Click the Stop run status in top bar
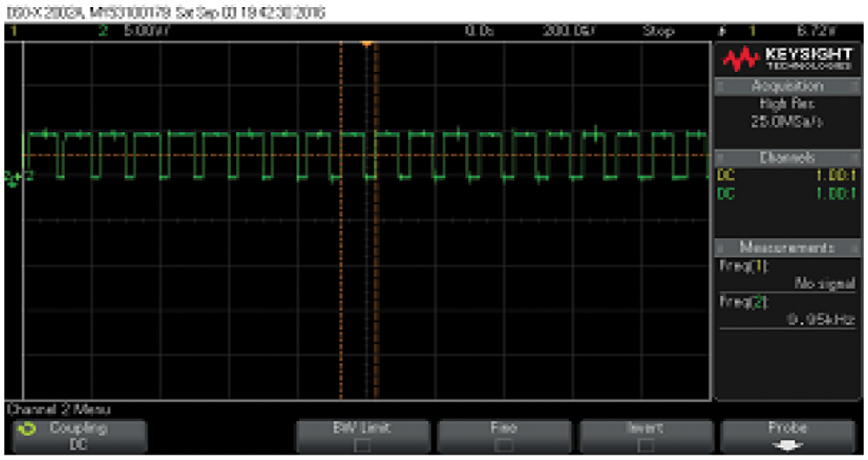The height and width of the screenshot is (460, 868). tap(658, 30)
